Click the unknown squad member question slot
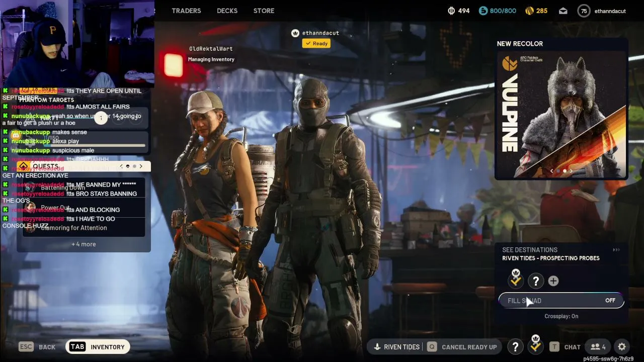The height and width of the screenshot is (362, 644). click(x=536, y=281)
